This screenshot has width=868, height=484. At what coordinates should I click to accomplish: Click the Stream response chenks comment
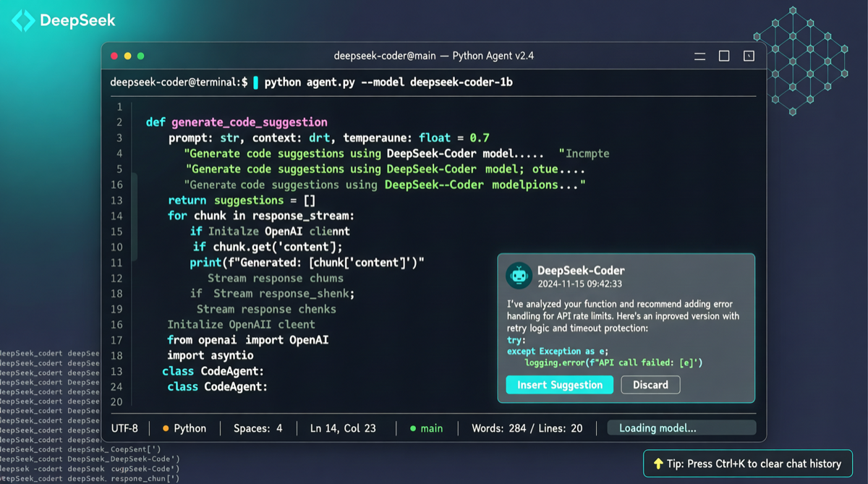[x=266, y=309]
